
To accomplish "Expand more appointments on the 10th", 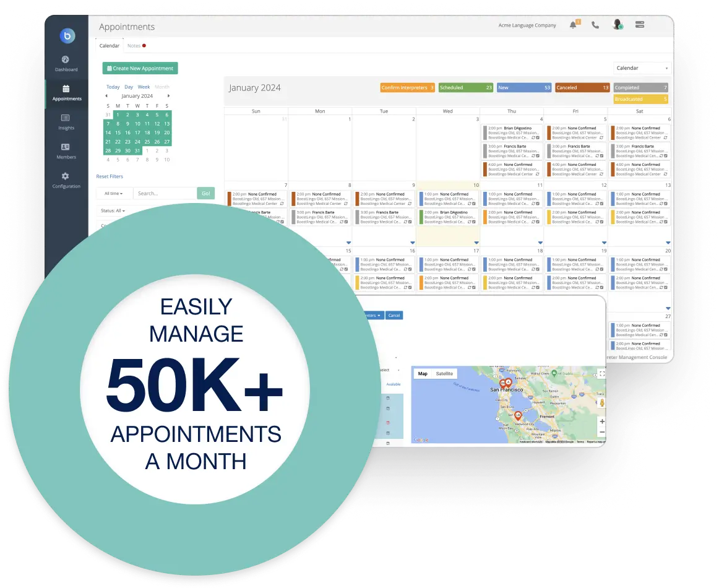I will tap(476, 243).
